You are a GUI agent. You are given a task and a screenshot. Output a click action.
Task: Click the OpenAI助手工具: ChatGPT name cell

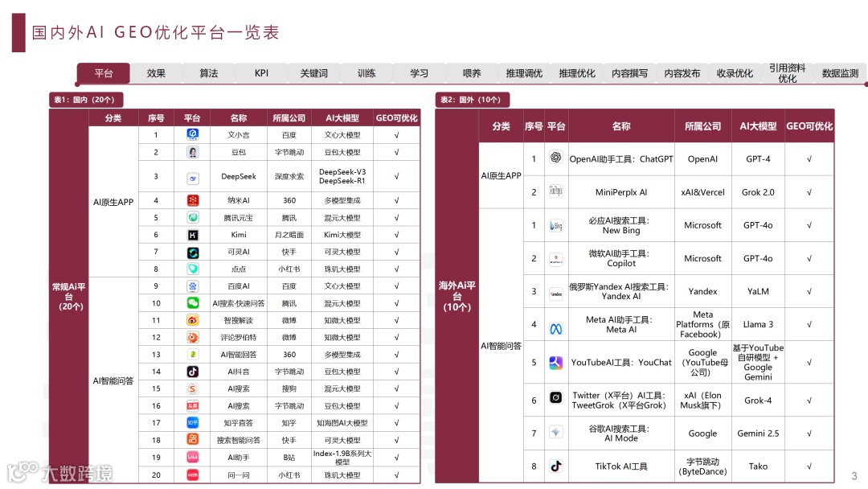tap(621, 159)
